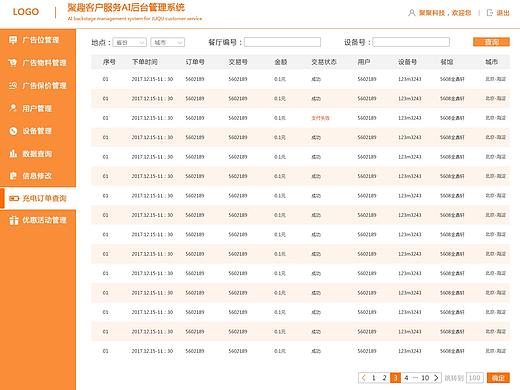Viewport: 520px width, 390px height.
Task: Click the 餐馆 column header
Action: (x=447, y=62)
